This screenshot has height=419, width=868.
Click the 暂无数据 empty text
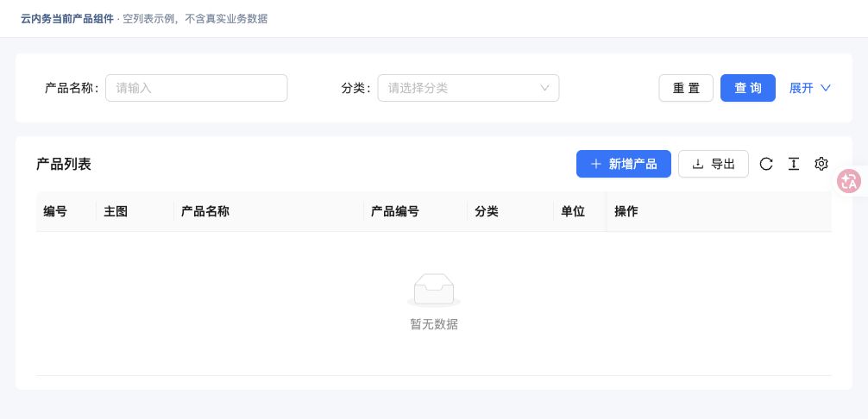(x=434, y=324)
